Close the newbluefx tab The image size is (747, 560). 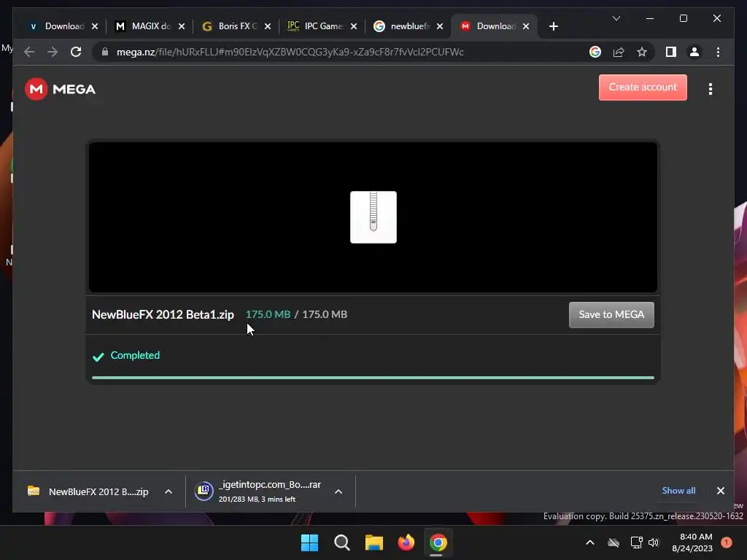point(440,26)
